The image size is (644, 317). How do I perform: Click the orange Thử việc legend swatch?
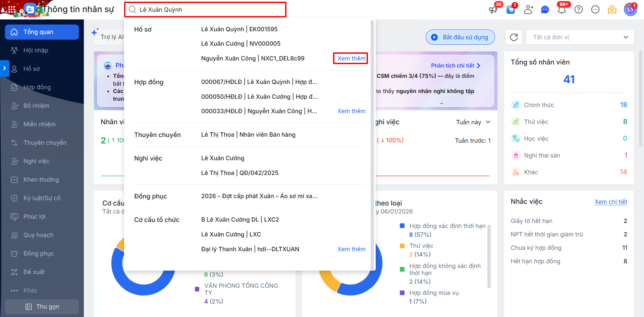coord(402,246)
